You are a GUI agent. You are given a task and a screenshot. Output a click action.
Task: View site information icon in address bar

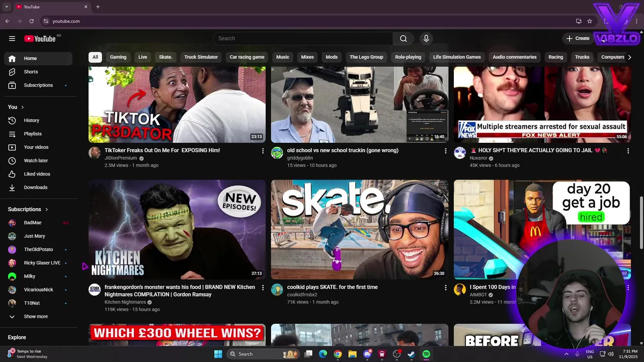[46, 21]
